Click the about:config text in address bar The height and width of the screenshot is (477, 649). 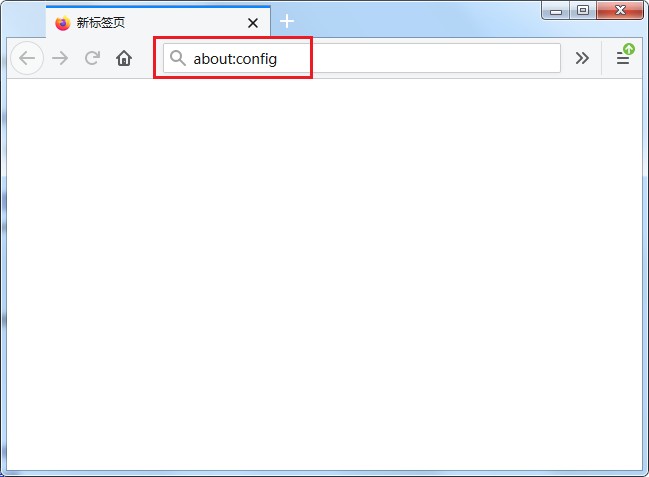click(235, 58)
